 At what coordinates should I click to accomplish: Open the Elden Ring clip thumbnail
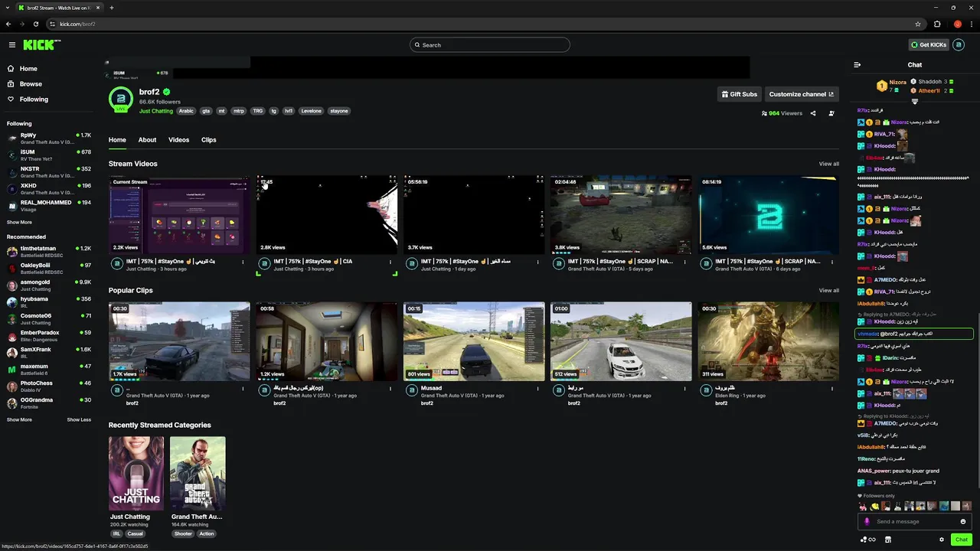click(x=768, y=341)
